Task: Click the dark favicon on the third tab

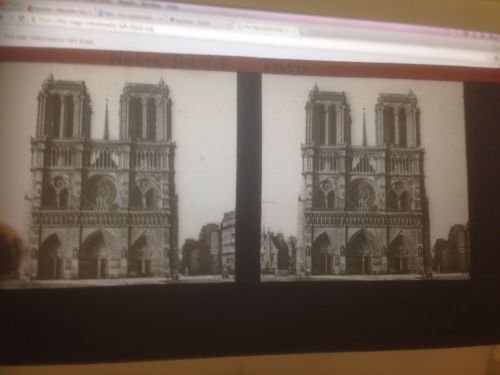Action: pyautogui.click(x=172, y=20)
